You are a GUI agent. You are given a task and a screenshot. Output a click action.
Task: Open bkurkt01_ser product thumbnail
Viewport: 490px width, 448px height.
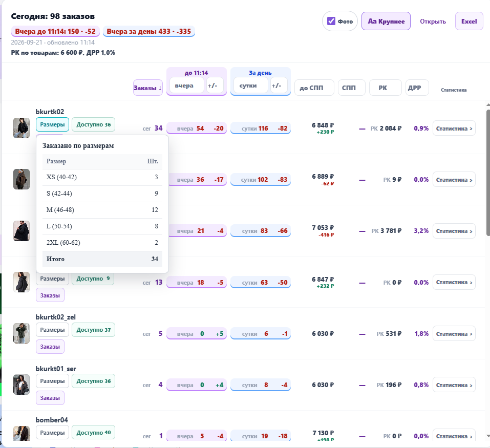(22, 385)
